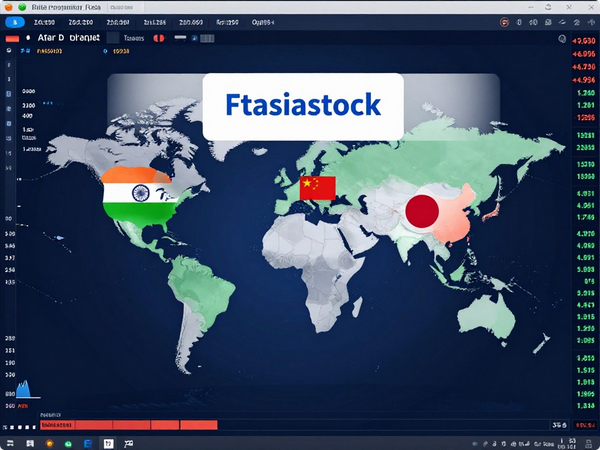Click the India flag on the map
The image size is (600, 450).
tap(139, 194)
